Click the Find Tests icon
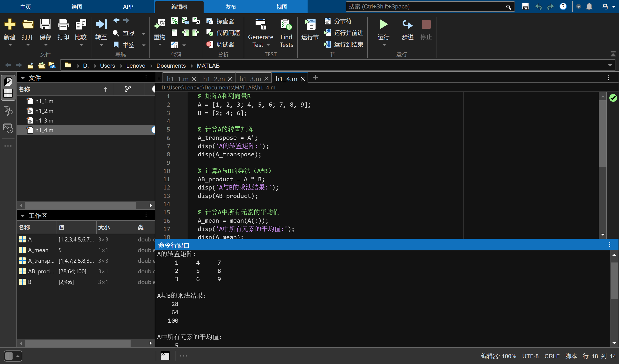619x364 pixels. point(286,25)
